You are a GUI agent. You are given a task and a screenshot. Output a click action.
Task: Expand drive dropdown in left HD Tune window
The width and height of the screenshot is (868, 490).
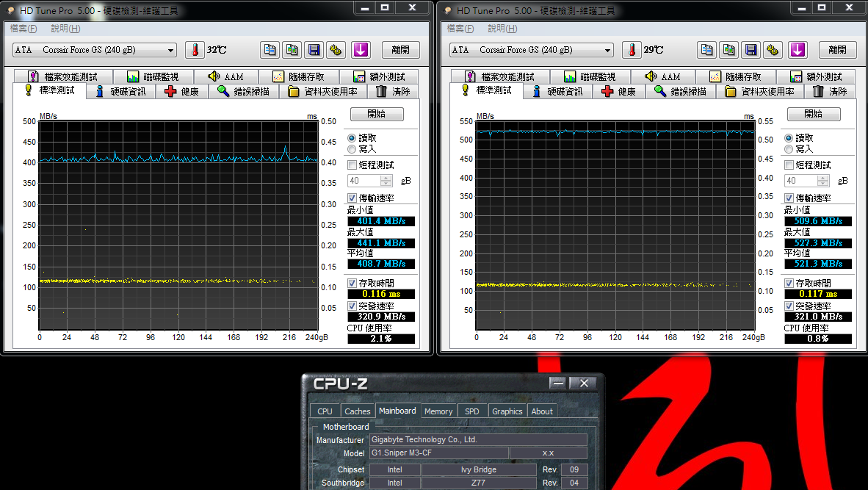click(x=170, y=50)
